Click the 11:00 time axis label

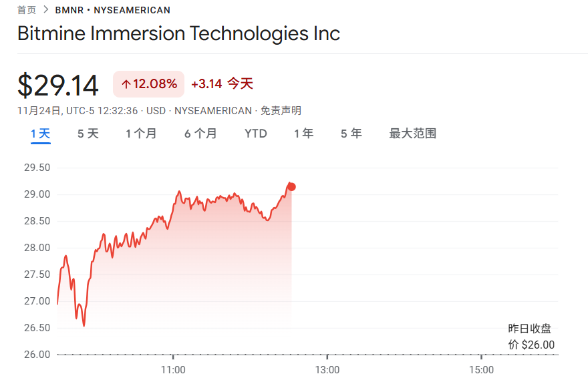pyautogui.click(x=173, y=369)
